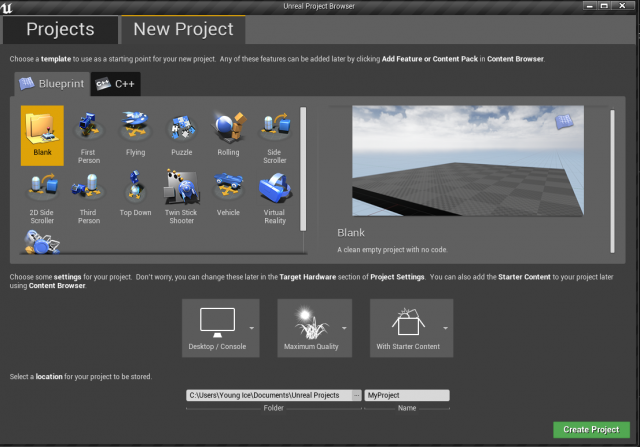Screen dimensions: 640x447
Task: Pick the Twin Stick Shooter template
Action: point(181,191)
